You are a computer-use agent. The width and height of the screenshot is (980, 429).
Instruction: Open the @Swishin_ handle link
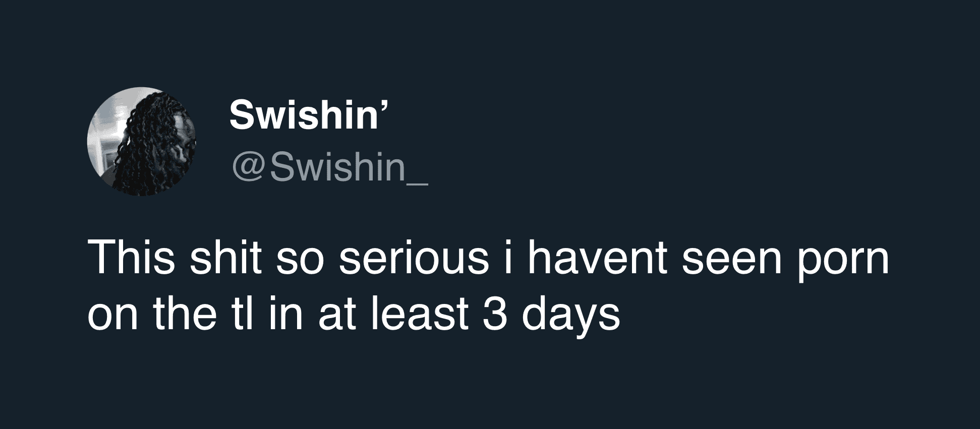[330, 167]
